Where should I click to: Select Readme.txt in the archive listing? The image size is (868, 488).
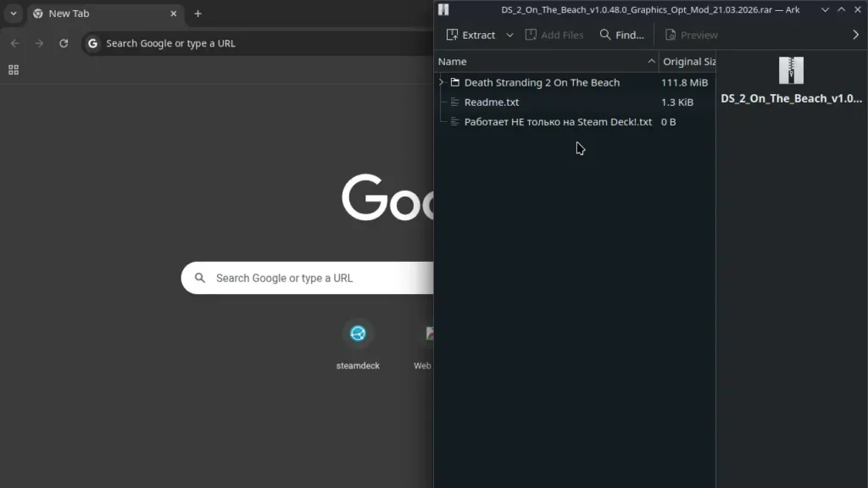pos(492,102)
